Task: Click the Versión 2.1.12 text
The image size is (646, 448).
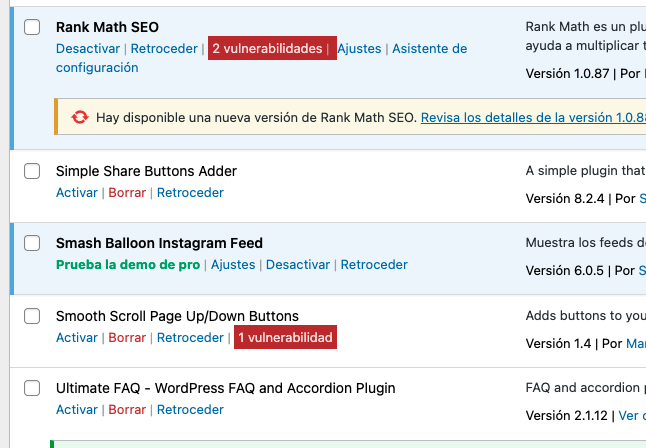Action: [566, 416]
